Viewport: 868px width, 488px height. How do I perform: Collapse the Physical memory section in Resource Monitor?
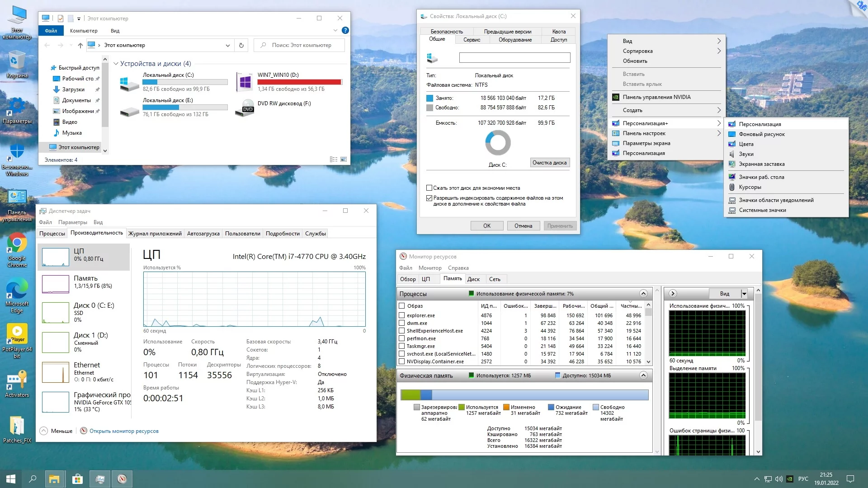[x=643, y=375]
